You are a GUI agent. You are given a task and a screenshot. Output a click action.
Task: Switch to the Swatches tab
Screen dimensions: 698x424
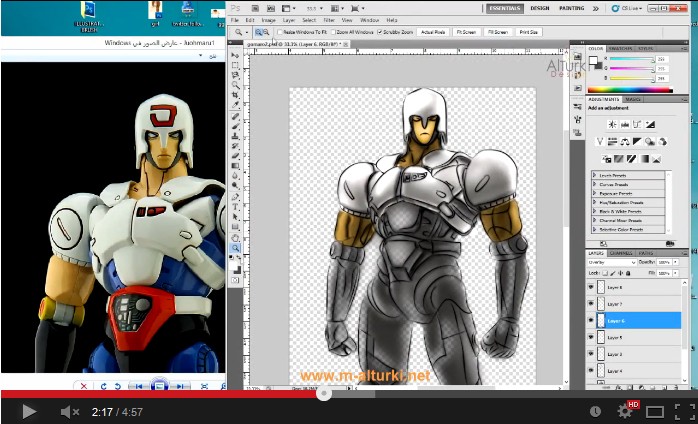point(621,49)
